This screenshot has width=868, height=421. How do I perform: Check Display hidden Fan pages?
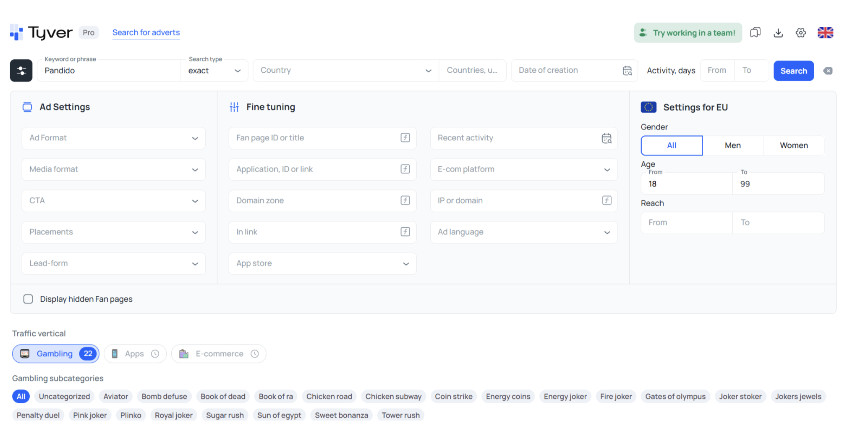28,299
